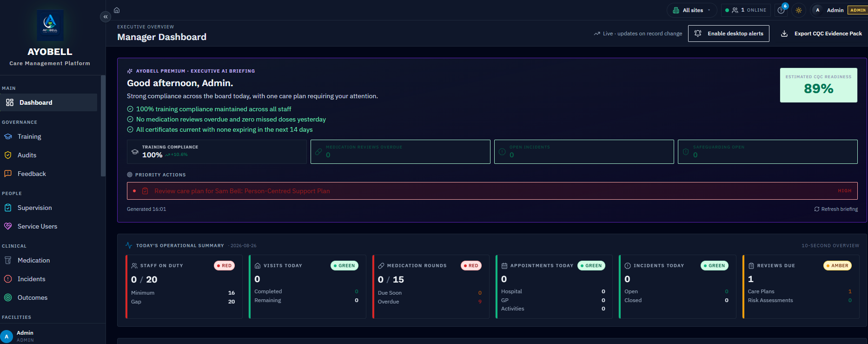This screenshot has width=868, height=344.
Task: Click the Staff on Duty people icon
Action: pyautogui.click(x=134, y=266)
